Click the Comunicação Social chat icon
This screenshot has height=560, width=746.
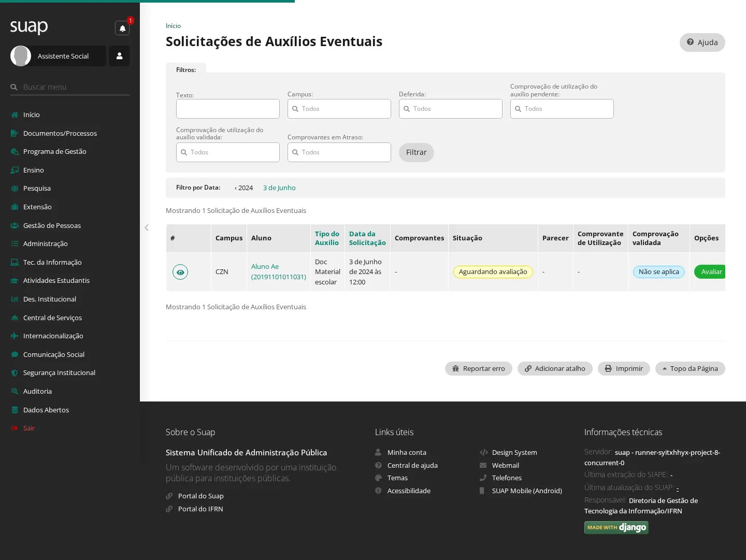(15, 354)
